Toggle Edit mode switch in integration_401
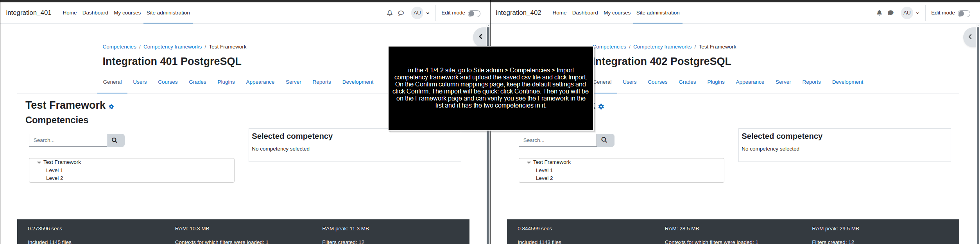This screenshot has height=244, width=980. pyautogui.click(x=474, y=14)
